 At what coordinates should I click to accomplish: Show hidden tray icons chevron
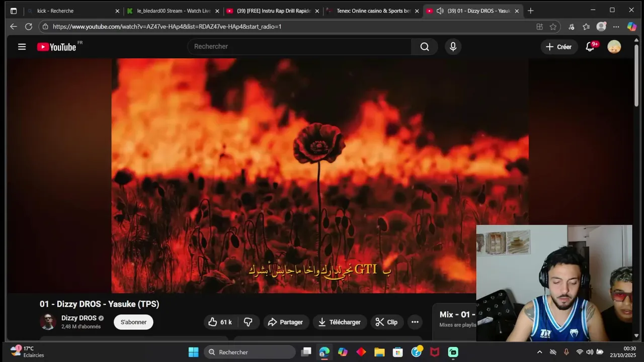(x=540, y=352)
